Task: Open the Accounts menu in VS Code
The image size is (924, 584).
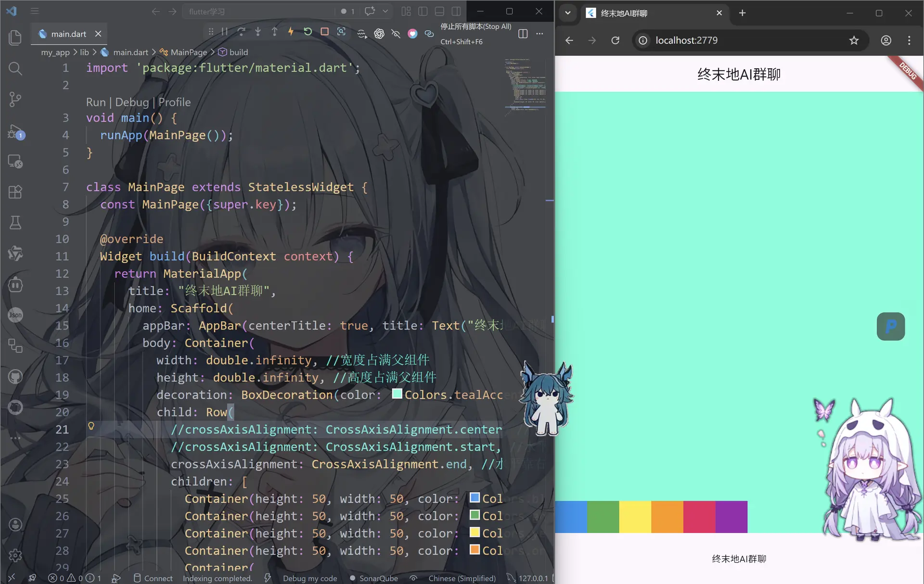Action: tap(15, 524)
